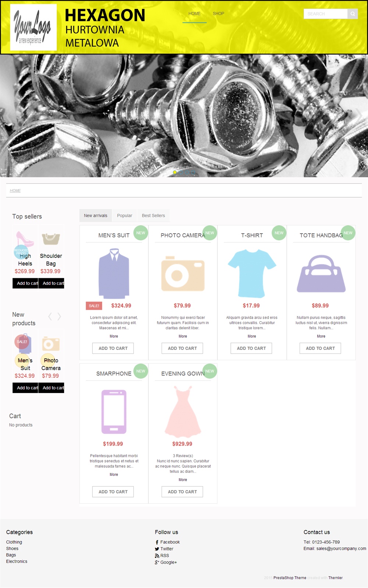Click the RSS feed icon

pyautogui.click(x=157, y=556)
